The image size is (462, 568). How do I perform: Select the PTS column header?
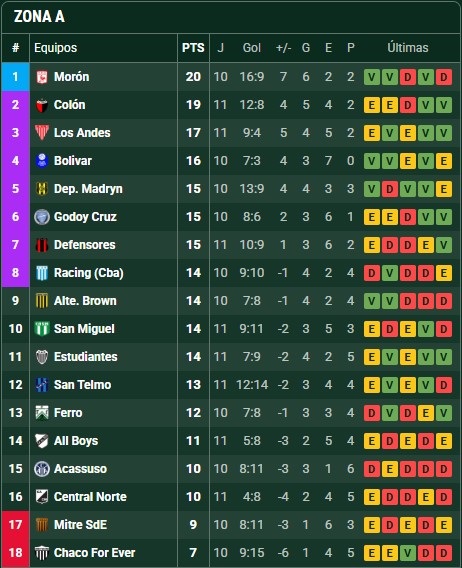coord(193,48)
